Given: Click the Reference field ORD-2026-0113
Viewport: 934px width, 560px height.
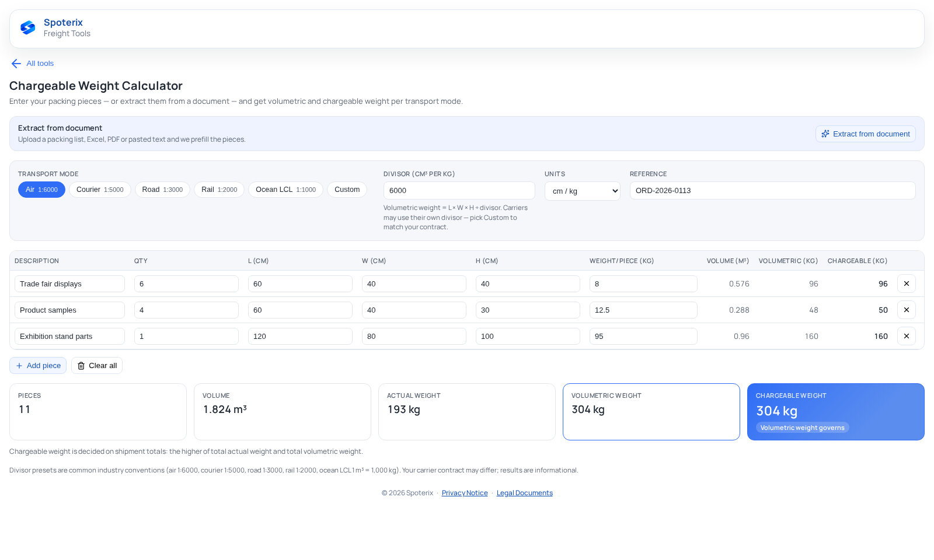Looking at the screenshot, I should tap(772, 191).
